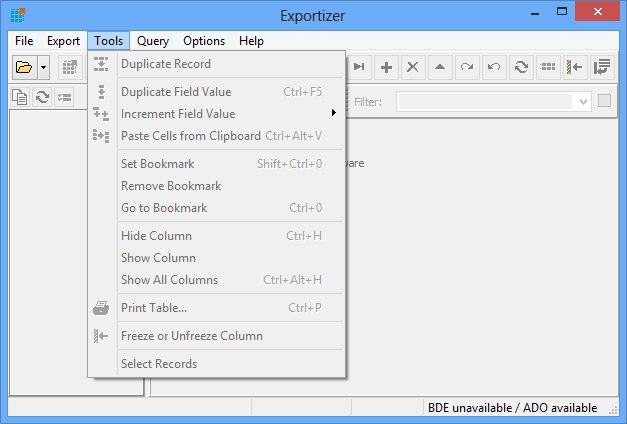Select Remove Bookmark menu entry
The height and width of the screenshot is (424, 627).
pos(216,186)
